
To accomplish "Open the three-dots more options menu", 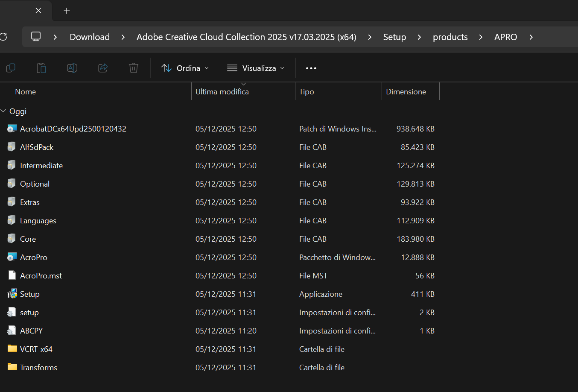I will (311, 68).
